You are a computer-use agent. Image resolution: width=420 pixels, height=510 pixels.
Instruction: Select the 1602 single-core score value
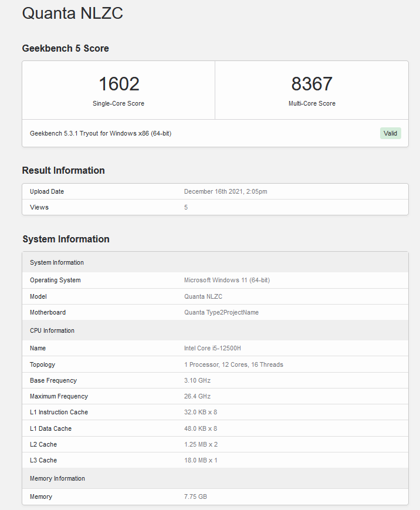click(x=119, y=84)
